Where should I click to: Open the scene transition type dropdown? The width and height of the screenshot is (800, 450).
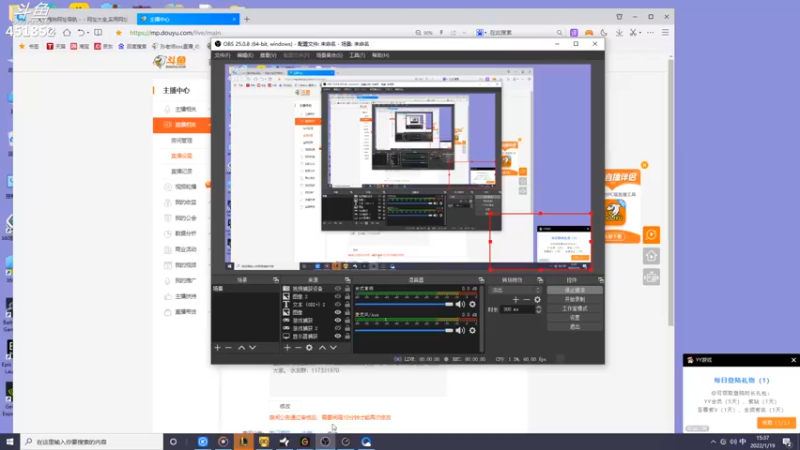tap(514, 290)
